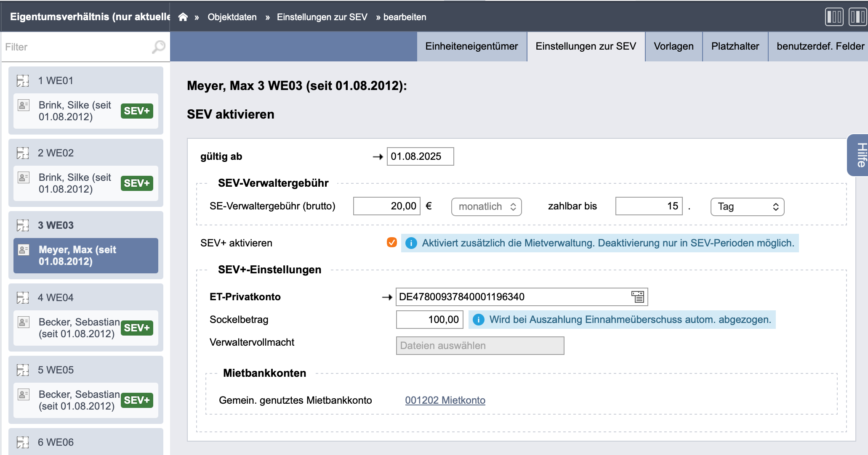The height and width of the screenshot is (455, 868).
Task: Click the zahlbar bis day field
Action: 649,206
